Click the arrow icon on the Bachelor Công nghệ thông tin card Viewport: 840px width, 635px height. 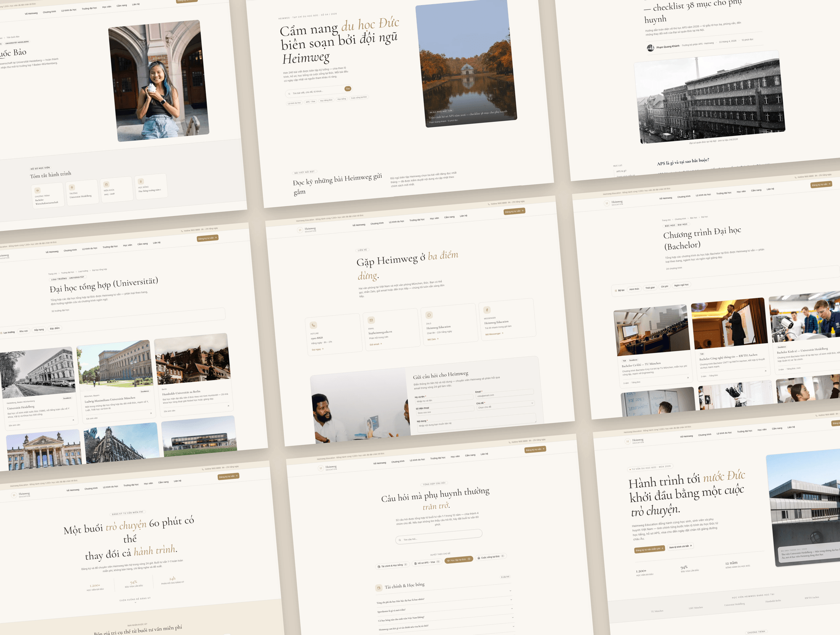click(765, 371)
